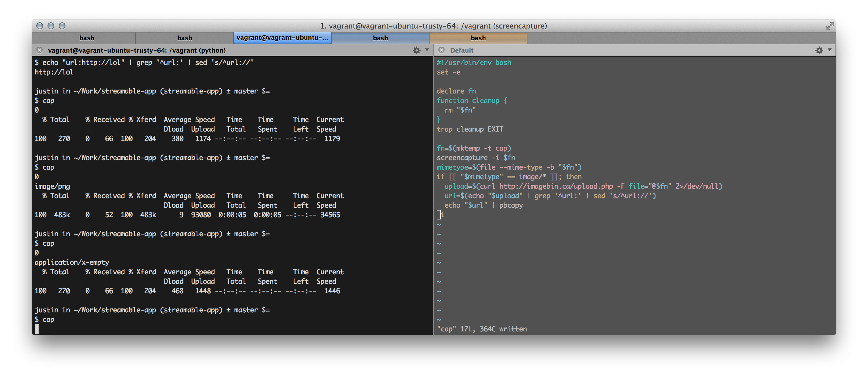Click the echo url grep sed command line
This screenshot has height=379, width=868.
point(144,62)
